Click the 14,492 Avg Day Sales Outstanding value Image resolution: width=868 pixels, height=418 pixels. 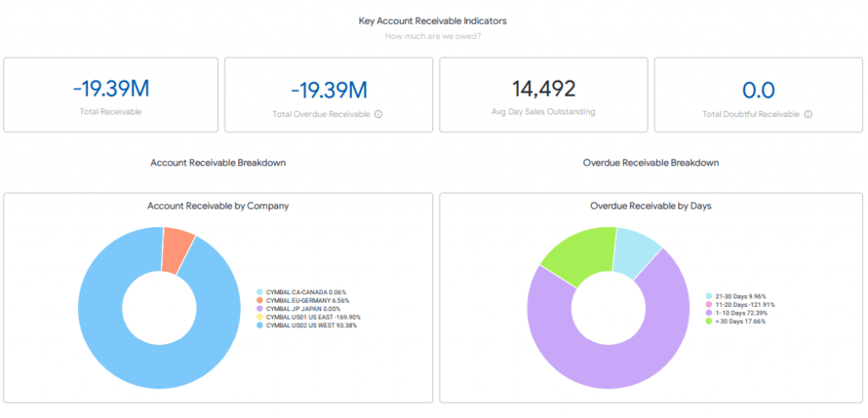click(x=543, y=88)
